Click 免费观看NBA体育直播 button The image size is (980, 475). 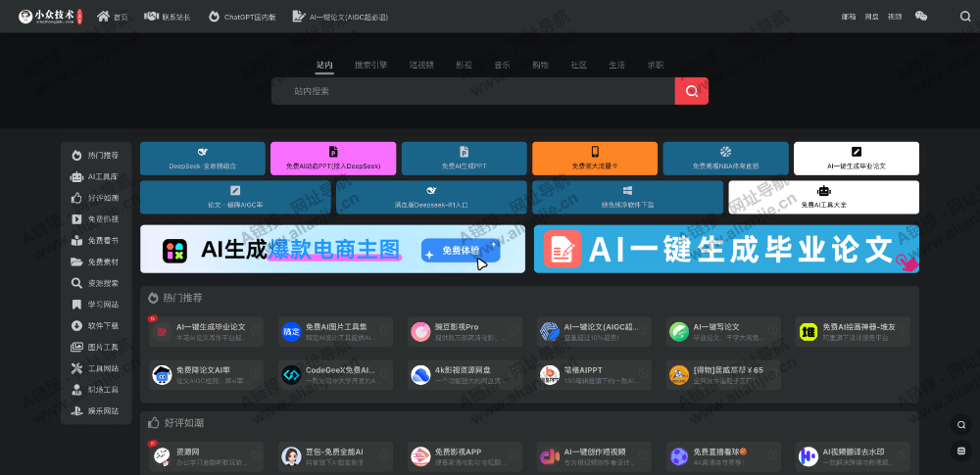coord(725,159)
